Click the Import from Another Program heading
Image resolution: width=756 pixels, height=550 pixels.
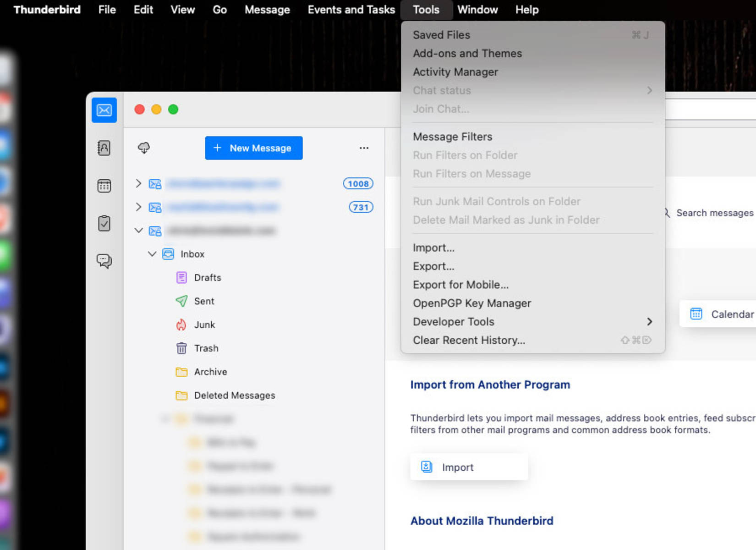coord(490,385)
